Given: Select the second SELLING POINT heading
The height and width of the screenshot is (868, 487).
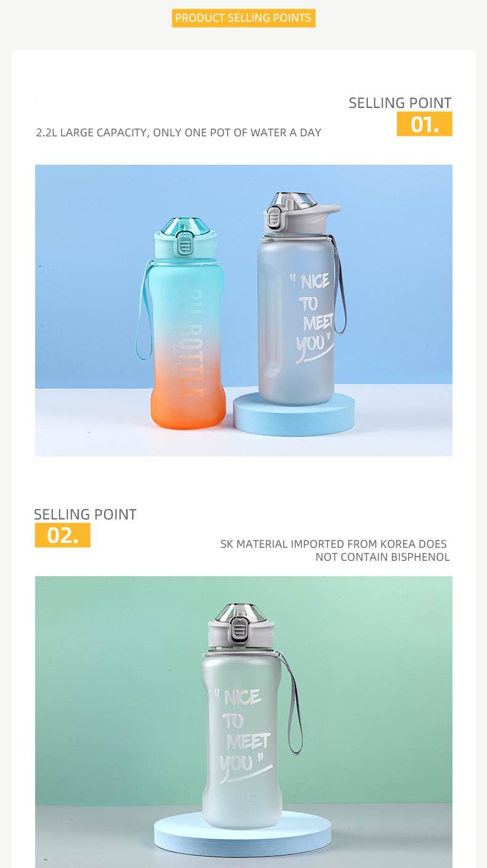Looking at the screenshot, I should [85, 515].
